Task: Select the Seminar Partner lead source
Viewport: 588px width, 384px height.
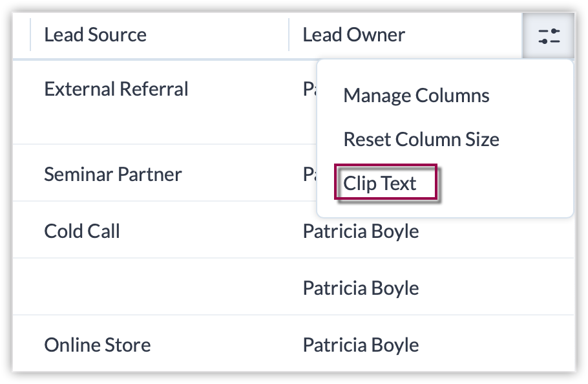Action: (x=113, y=174)
